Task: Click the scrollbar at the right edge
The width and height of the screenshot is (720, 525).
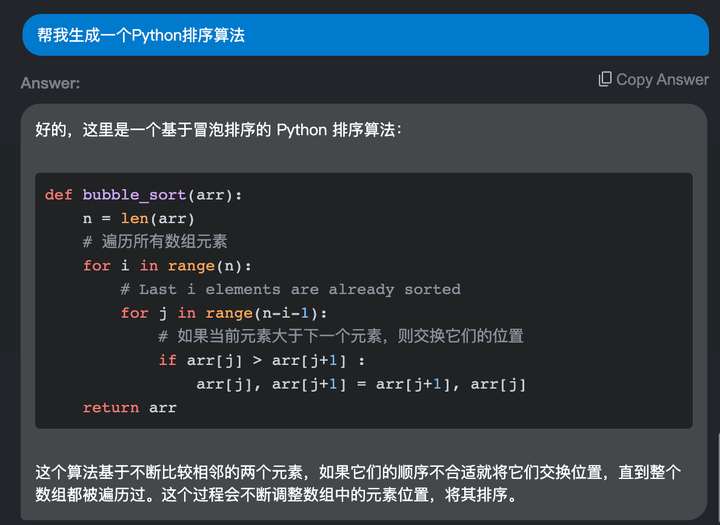Action: click(718, 478)
